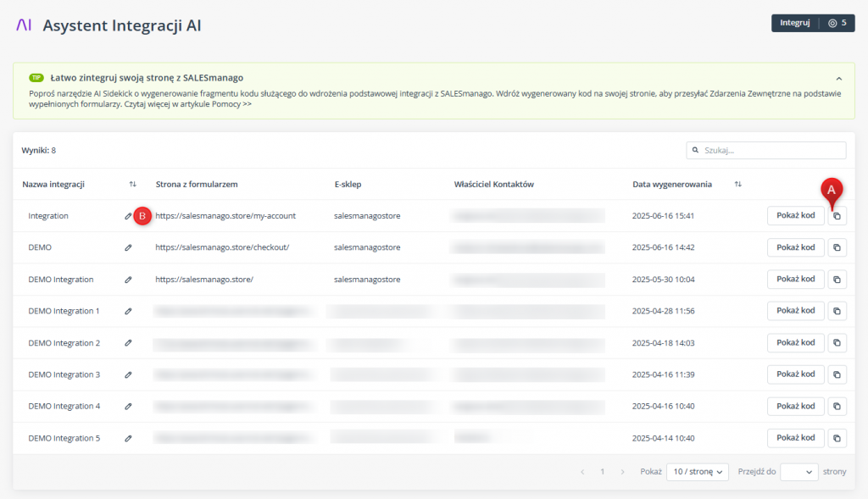The image size is (868, 499).
Task: Click the date 2025-04-14 10:40
Action: pos(663,438)
